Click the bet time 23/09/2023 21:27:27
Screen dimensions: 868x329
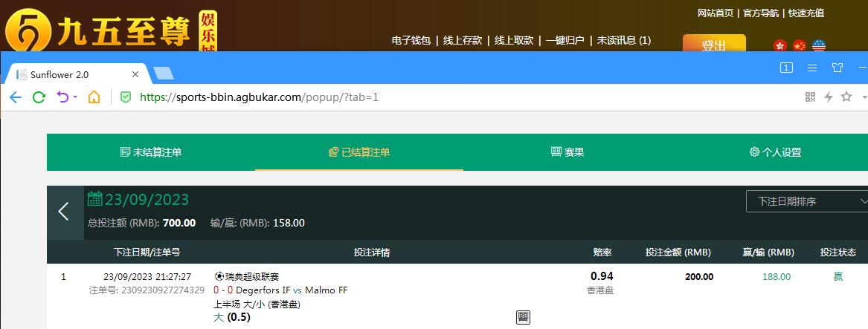pos(147,276)
